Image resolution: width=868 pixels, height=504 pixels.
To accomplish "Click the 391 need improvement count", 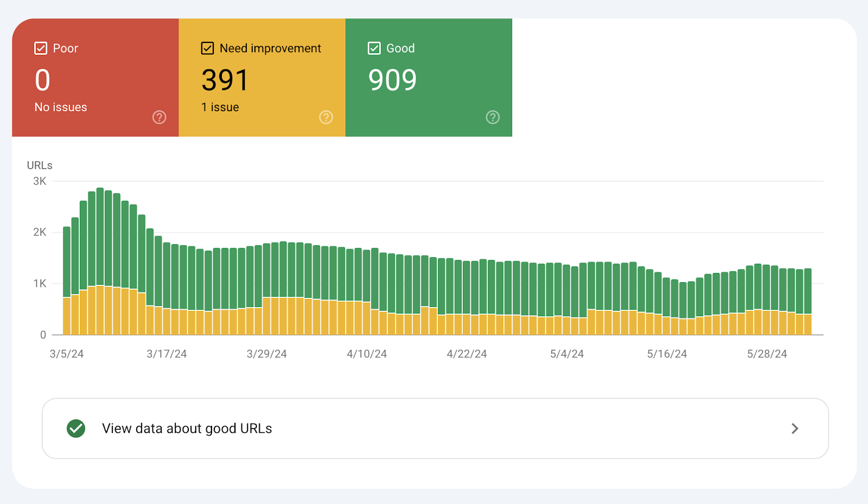I will (225, 80).
